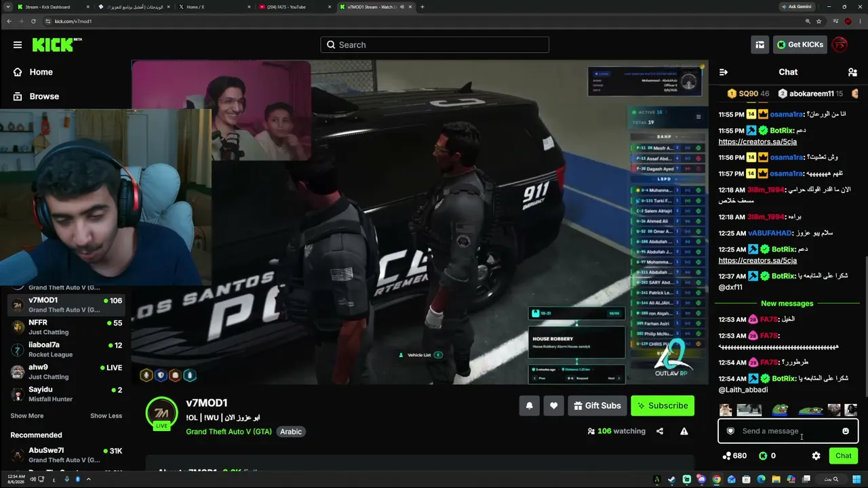Focus the Send a message field

coord(788,431)
